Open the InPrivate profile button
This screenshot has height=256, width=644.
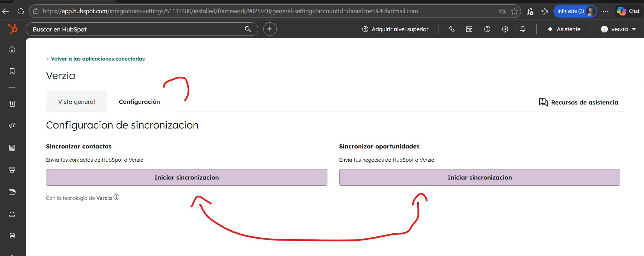pos(575,11)
